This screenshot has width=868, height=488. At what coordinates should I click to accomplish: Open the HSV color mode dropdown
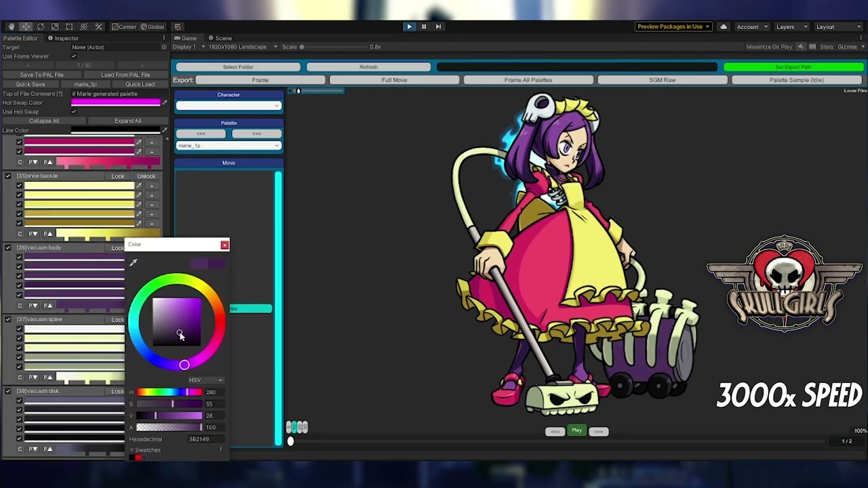coord(205,380)
